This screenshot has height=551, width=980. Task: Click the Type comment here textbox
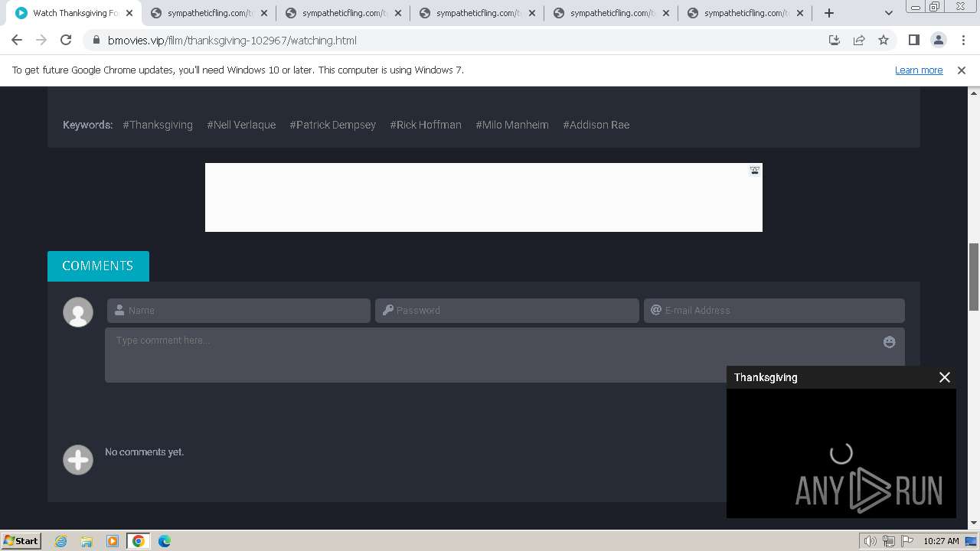505,355
